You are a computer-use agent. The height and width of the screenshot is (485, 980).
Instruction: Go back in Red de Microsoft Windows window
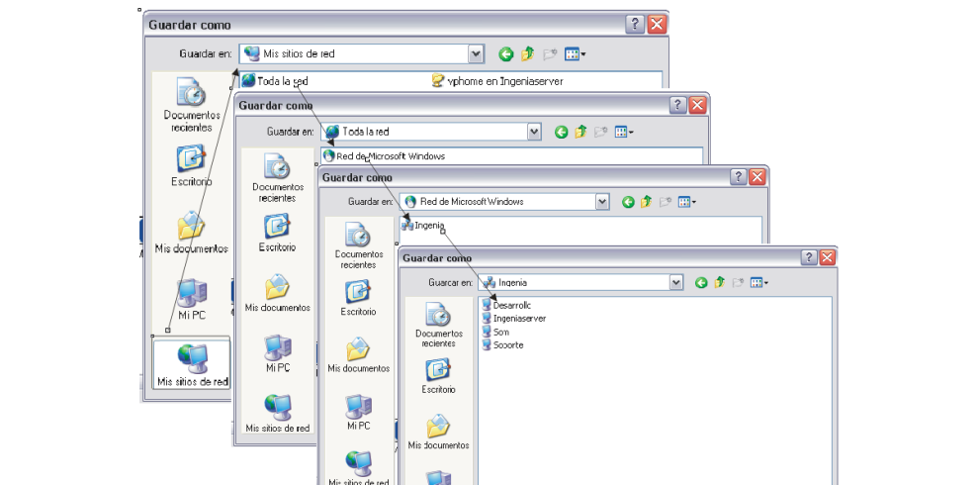(x=628, y=202)
